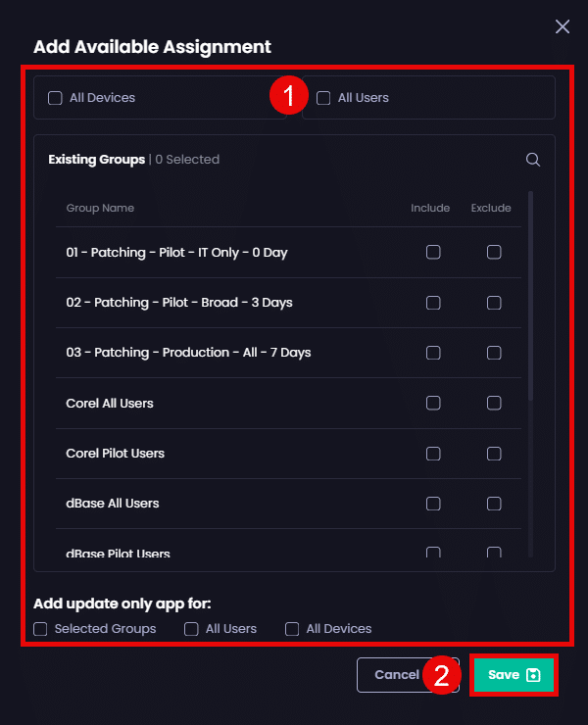Enable the All Users checkbox at top
Viewport: 588px width, 725px height.
tap(323, 98)
